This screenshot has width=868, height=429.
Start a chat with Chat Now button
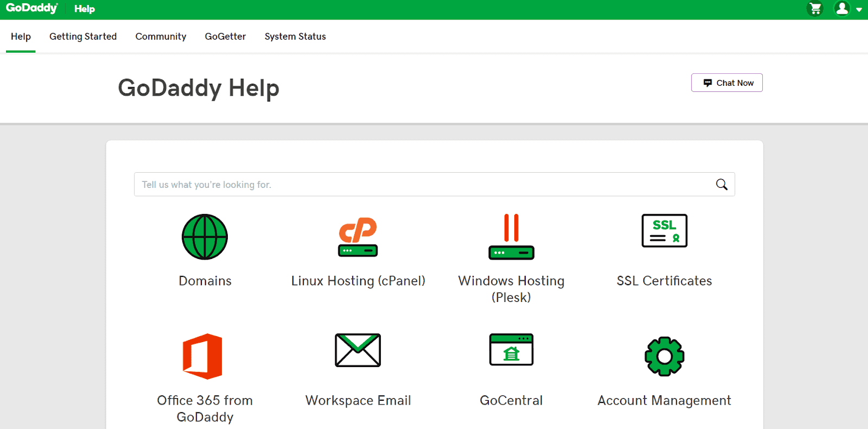pyautogui.click(x=727, y=83)
